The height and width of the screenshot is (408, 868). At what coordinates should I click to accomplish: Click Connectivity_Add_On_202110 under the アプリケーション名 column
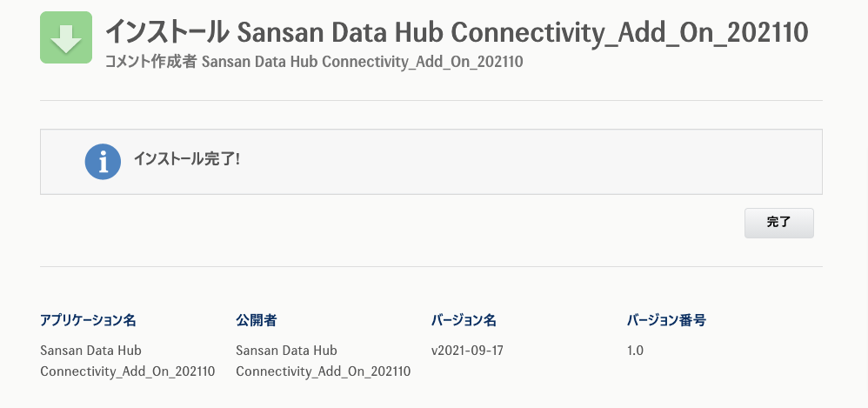(x=127, y=371)
